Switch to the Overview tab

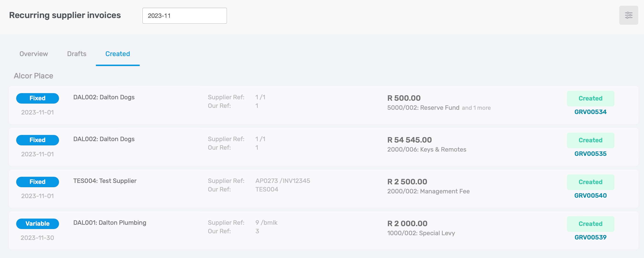click(34, 54)
